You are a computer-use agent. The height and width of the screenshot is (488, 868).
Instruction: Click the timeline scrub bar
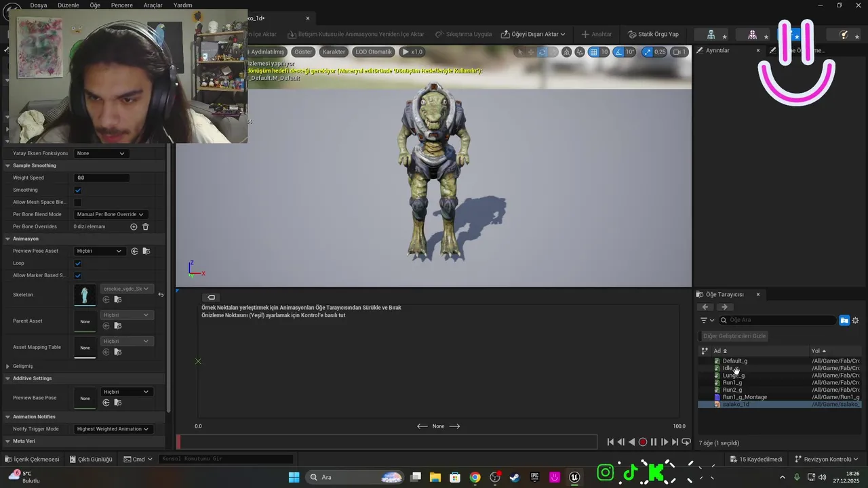point(387,442)
